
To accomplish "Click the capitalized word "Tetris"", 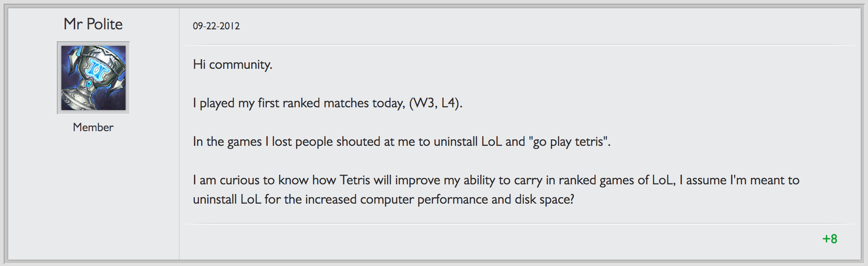I will point(354,180).
